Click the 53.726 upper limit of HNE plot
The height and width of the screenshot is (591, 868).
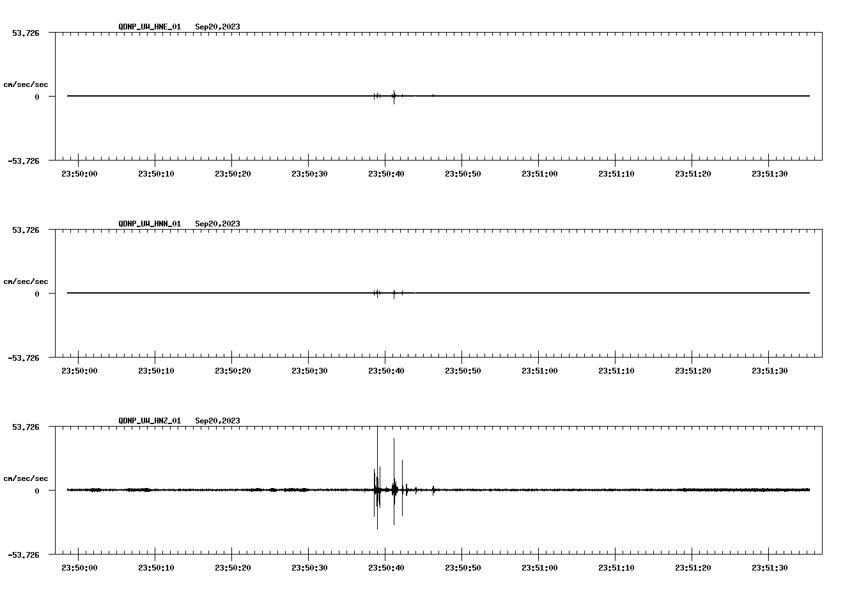[26, 33]
